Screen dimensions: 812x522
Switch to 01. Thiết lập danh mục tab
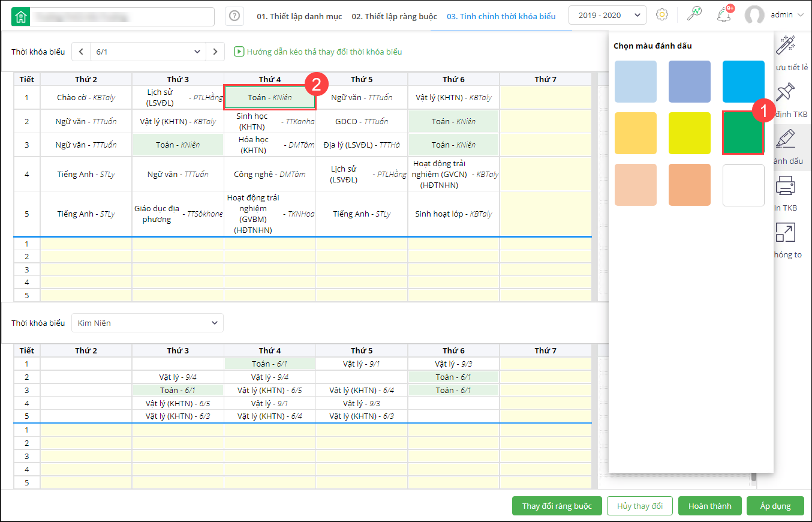(299, 16)
